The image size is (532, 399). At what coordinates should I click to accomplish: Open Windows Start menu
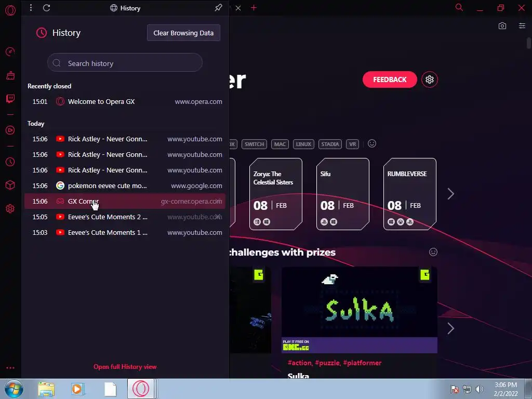point(14,389)
